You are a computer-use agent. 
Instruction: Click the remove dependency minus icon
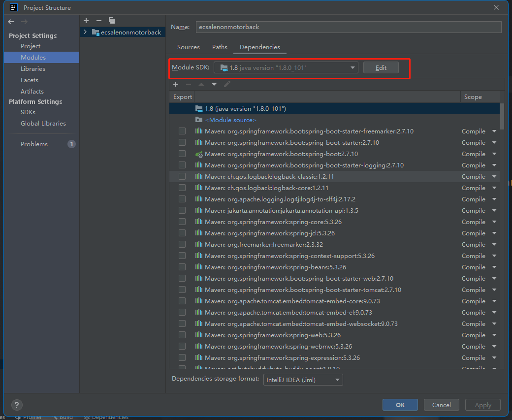coord(188,84)
